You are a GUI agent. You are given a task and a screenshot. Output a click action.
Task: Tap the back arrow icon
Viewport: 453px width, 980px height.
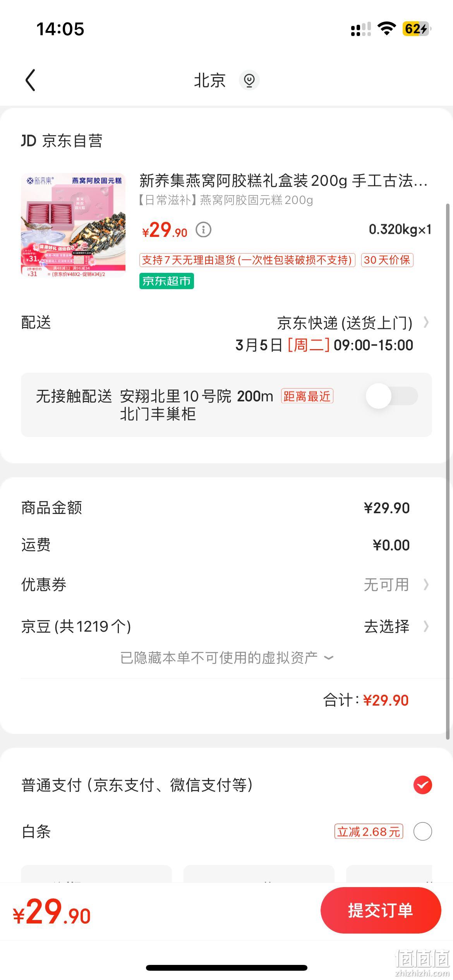30,80
